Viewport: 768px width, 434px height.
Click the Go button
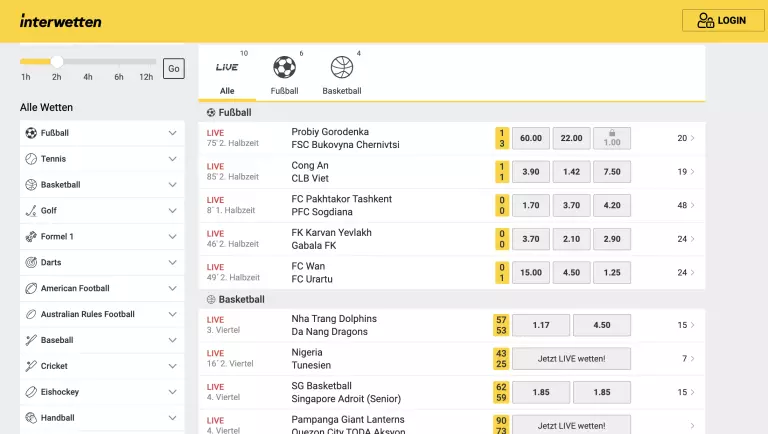pos(174,69)
